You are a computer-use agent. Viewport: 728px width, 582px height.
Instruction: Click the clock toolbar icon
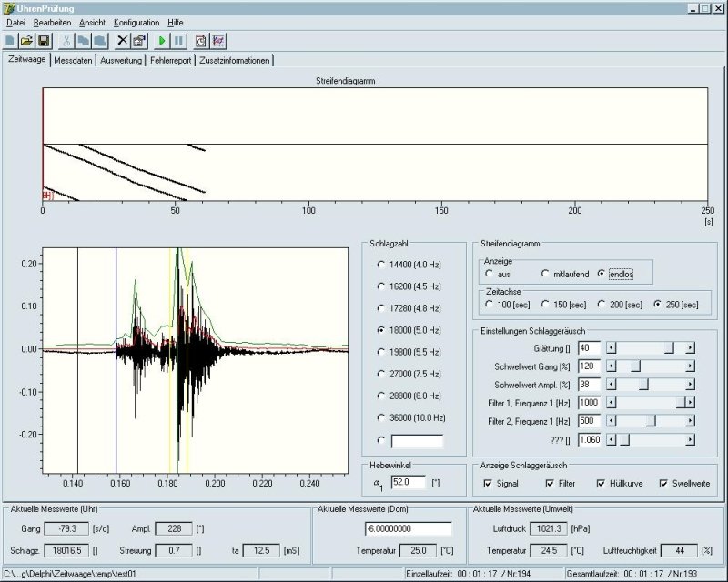point(201,41)
